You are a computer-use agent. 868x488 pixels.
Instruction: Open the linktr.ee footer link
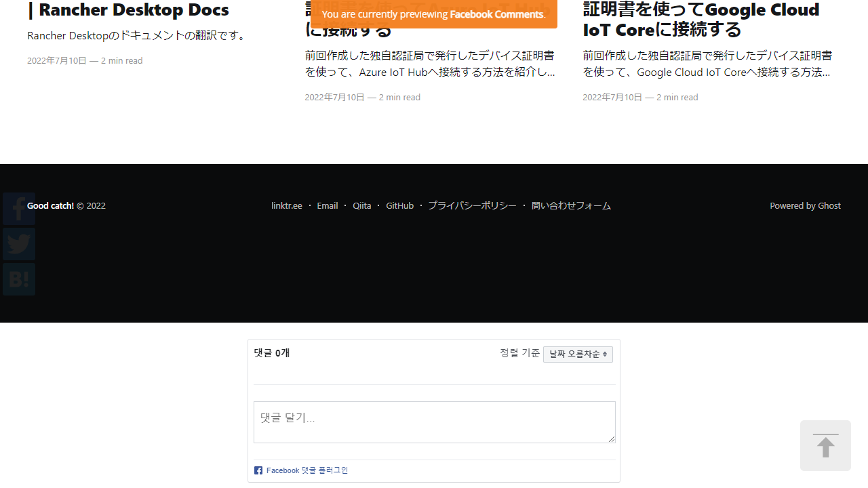pyautogui.click(x=287, y=206)
